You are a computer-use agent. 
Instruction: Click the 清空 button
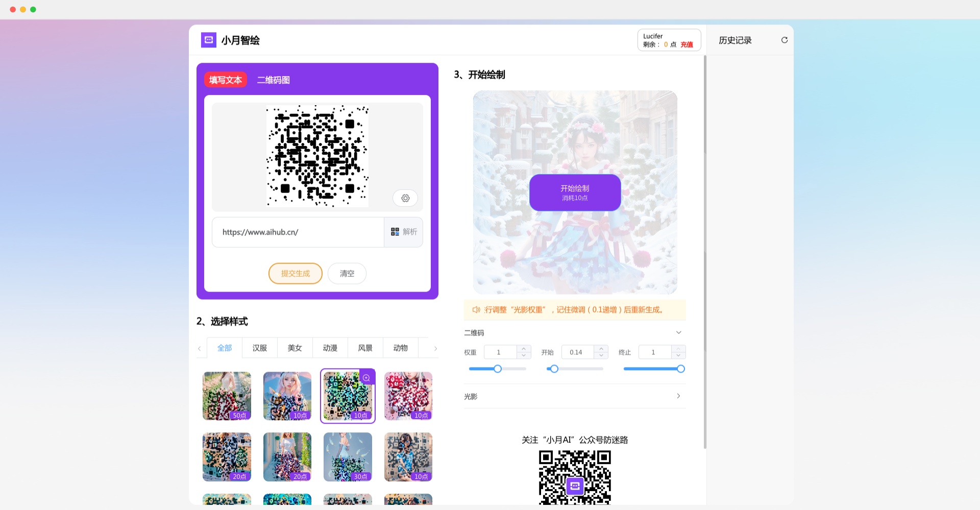pos(347,273)
